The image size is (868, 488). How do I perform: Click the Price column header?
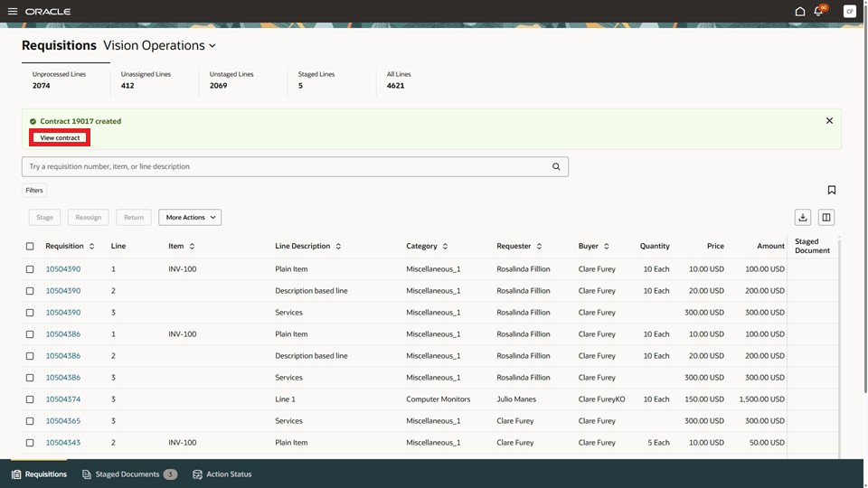click(x=715, y=246)
